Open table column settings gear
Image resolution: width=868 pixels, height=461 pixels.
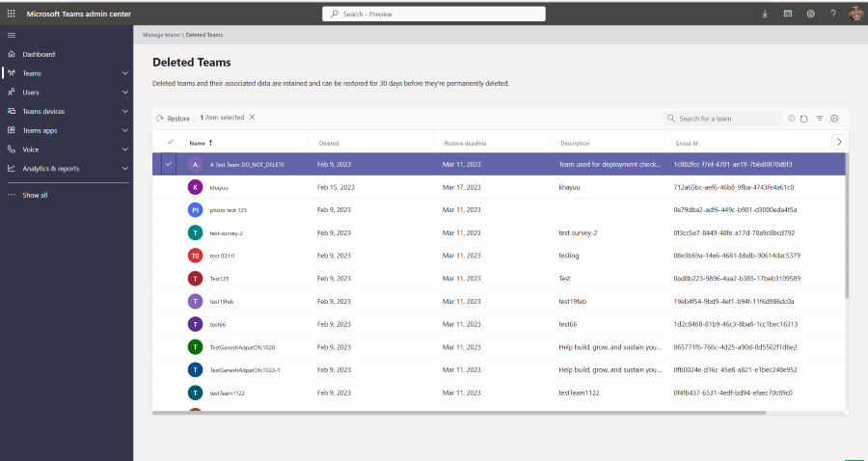tap(835, 119)
